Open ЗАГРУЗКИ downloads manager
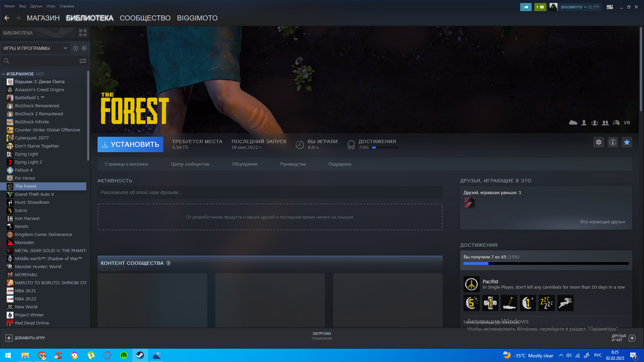Image resolution: width=644 pixels, height=362 pixels. [x=322, y=336]
